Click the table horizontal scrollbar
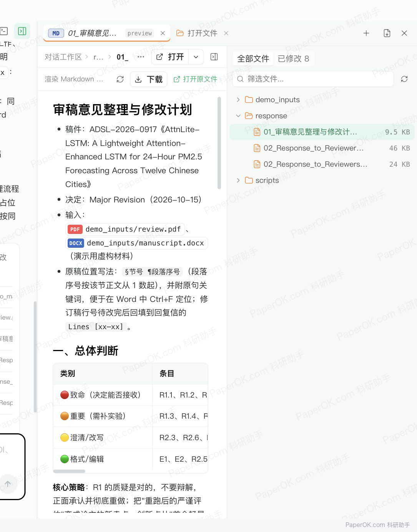Image resolution: width=417 pixels, height=532 pixels. pyautogui.click(x=69, y=471)
